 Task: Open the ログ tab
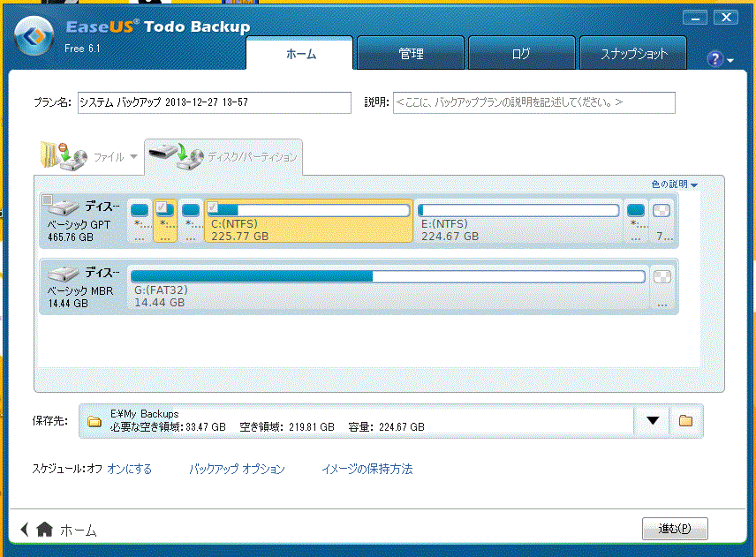tap(522, 54)
